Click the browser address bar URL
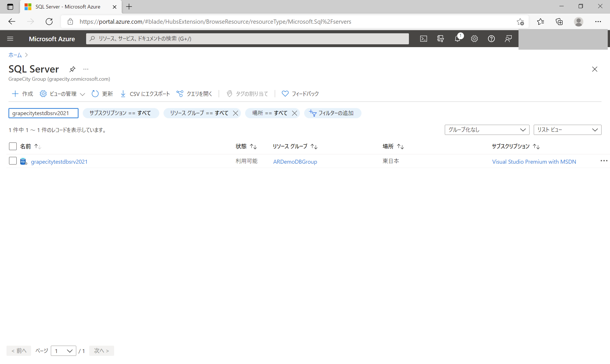The image size is (610, 364). (215, 22)
